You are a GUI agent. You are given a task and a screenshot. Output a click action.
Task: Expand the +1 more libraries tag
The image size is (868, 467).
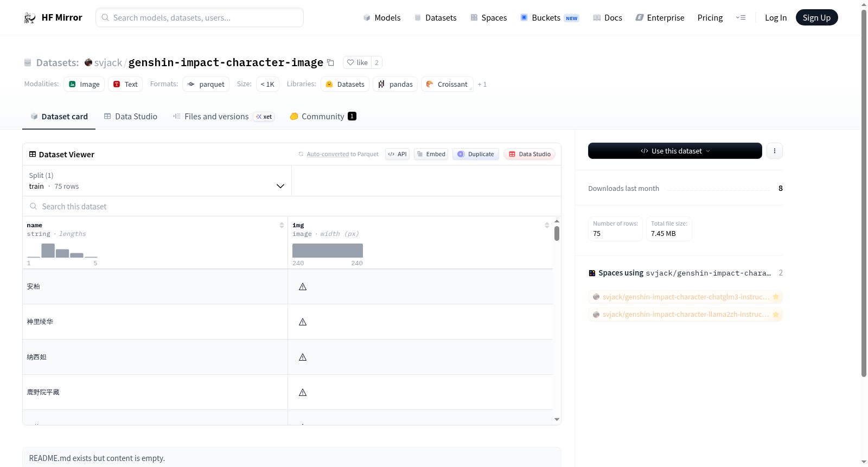[x=482, y=84]
